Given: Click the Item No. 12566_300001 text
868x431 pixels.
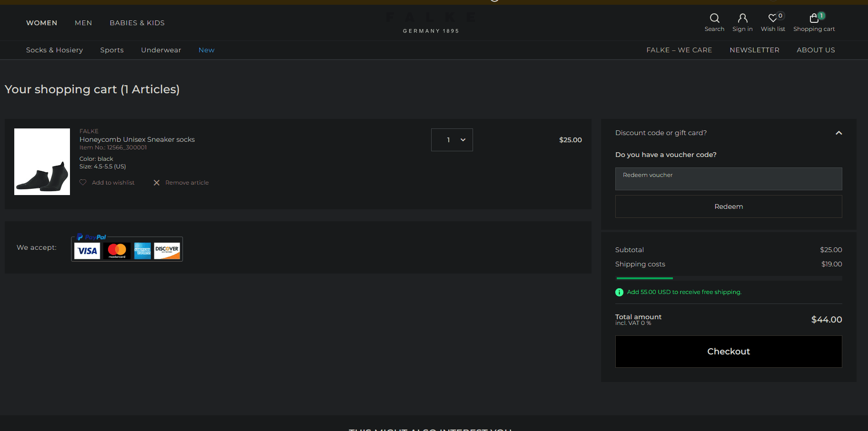Looking at the screenshot, I should pos(113,147).
